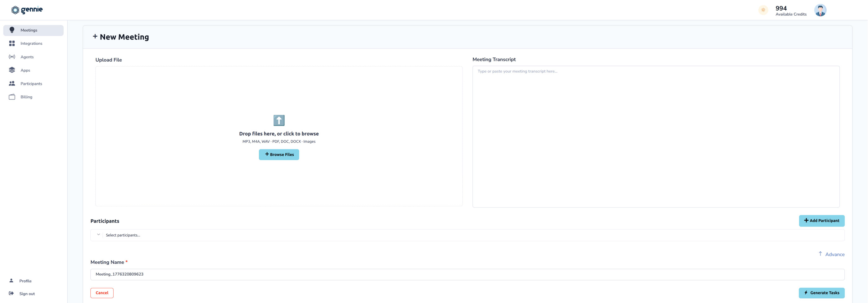
Task: Click the Upload File label
Action: click(109, 60)
